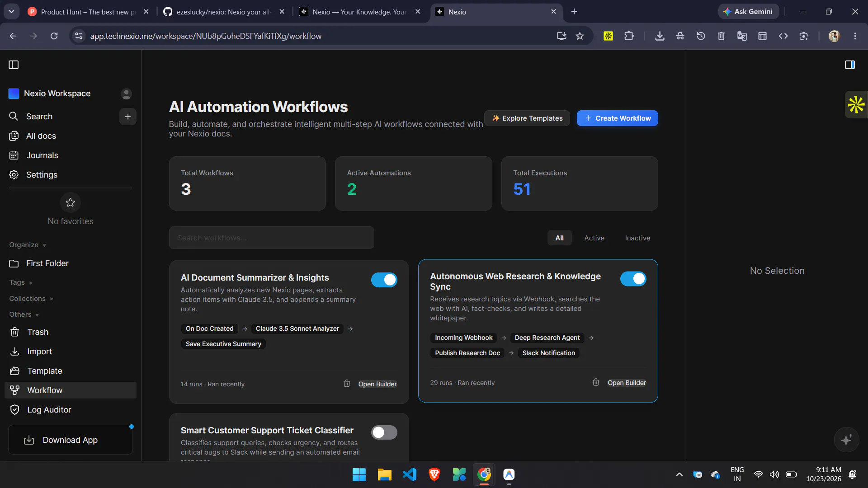This screenshot has width=868, height=488.
Task: Switch to Product Hunt browser tab
Action: [88, 12]
